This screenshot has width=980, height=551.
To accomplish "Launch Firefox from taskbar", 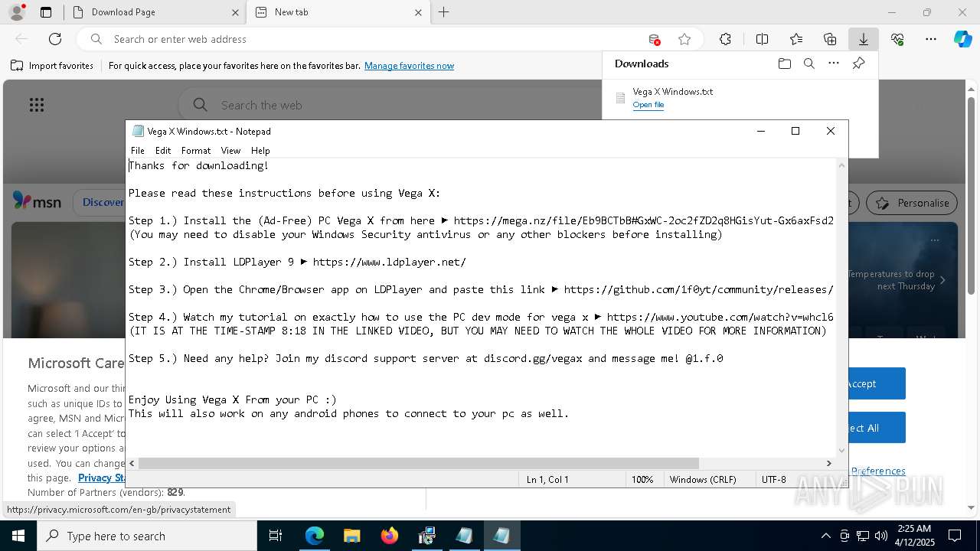I will [x=389, y=536].
